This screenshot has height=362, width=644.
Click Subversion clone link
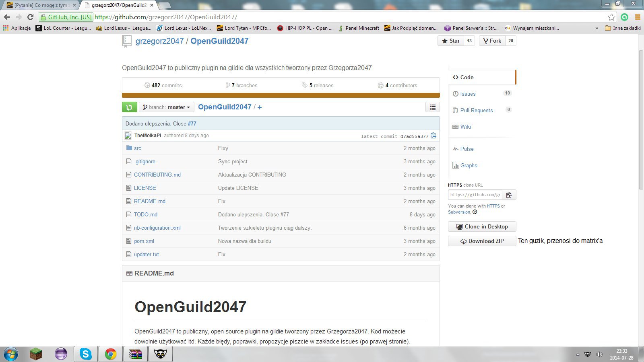coord(459,212)
